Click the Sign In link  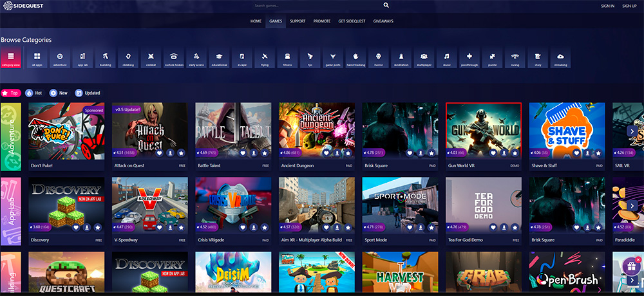(x=607, y=6)
